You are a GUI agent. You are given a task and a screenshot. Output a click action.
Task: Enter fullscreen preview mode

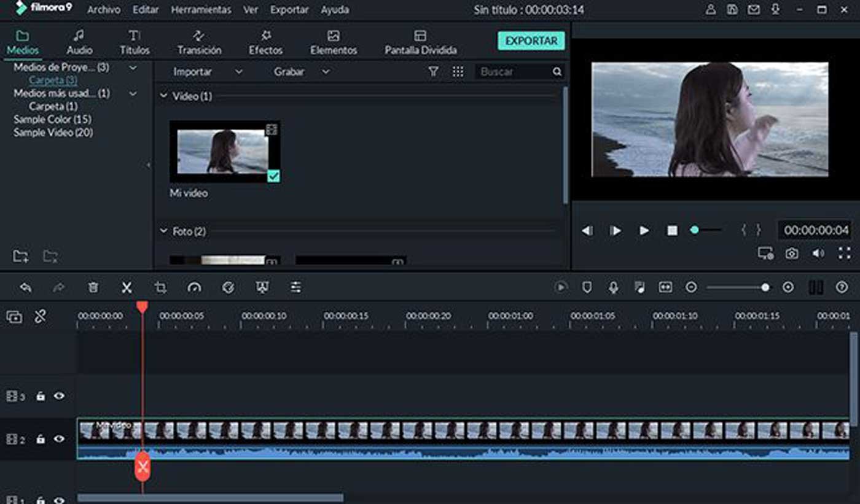pyautogui.click(x=845, y=253)
